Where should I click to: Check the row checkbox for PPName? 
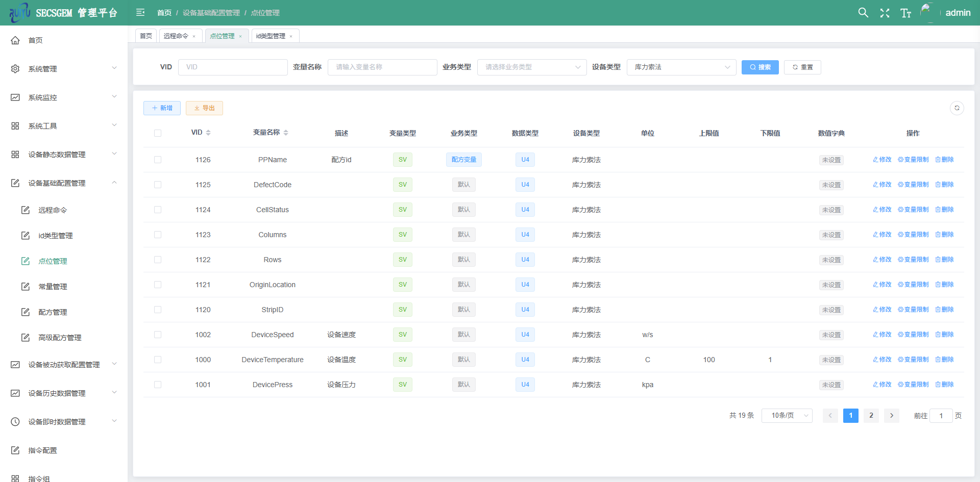pyautogui.click(x=158, y=160)
